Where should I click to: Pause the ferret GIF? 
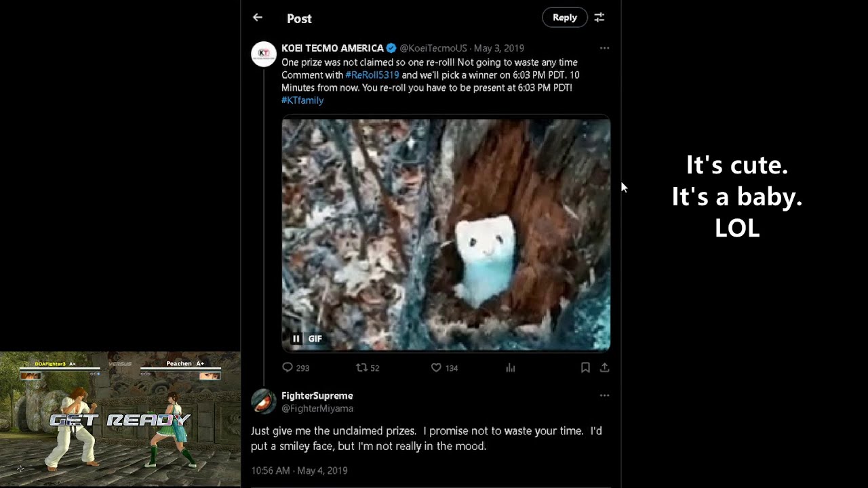(x=296, y=339)
